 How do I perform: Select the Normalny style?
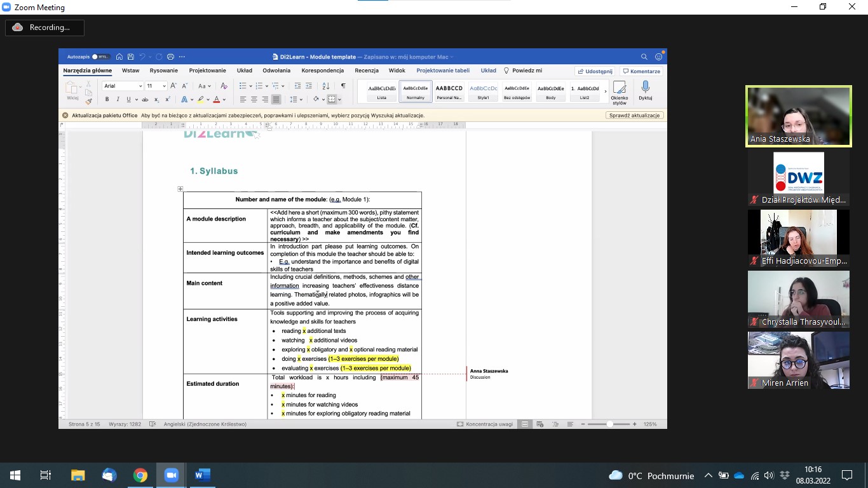416,91
